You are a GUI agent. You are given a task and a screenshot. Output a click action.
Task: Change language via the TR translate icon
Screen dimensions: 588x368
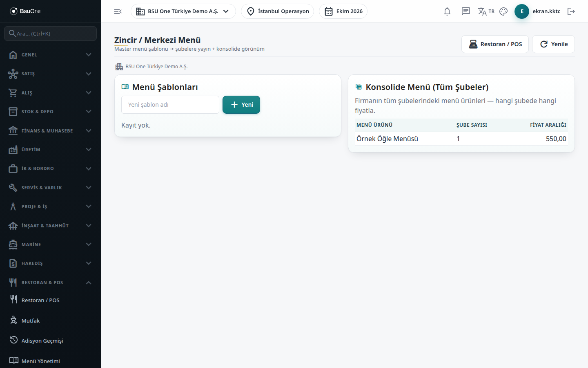486,11
